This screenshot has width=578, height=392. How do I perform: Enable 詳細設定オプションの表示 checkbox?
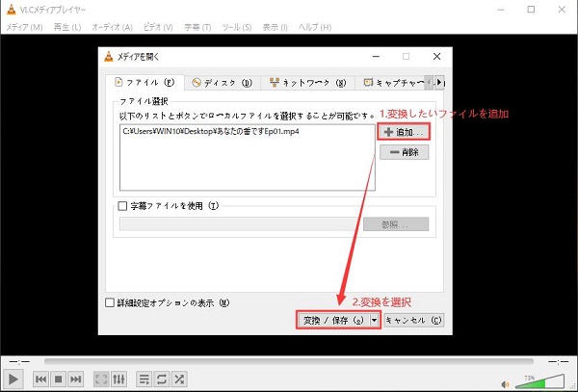click(x=110, y=302)
